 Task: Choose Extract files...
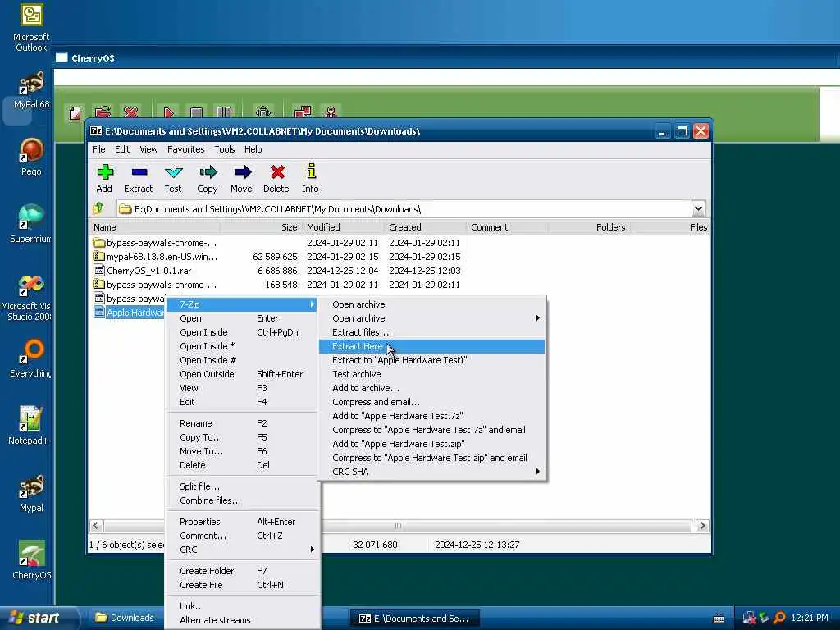pos(431,333)
